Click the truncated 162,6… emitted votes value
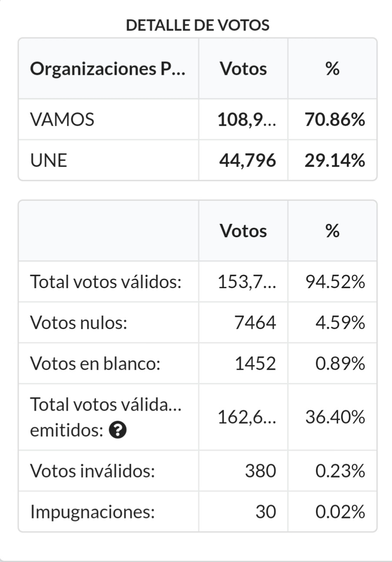Image resolution: width=392 pixels, height=562 pixels. [246, 418]
